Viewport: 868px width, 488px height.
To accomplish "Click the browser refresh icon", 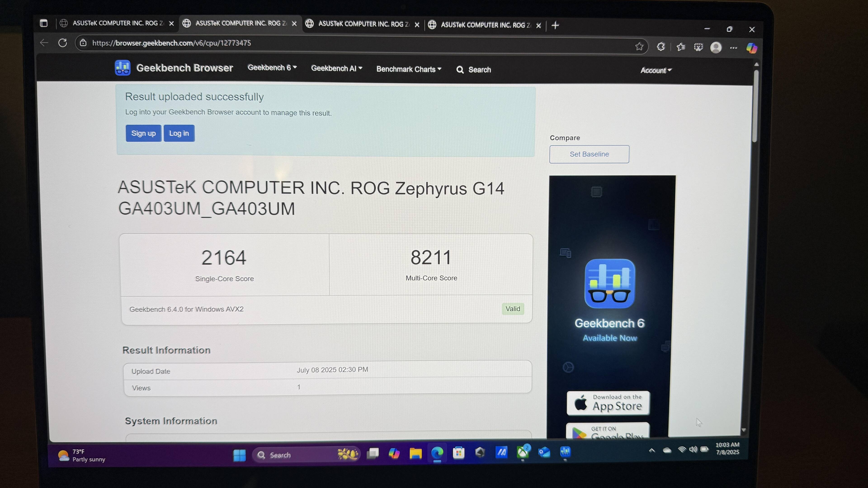I will tap(63, 43).
